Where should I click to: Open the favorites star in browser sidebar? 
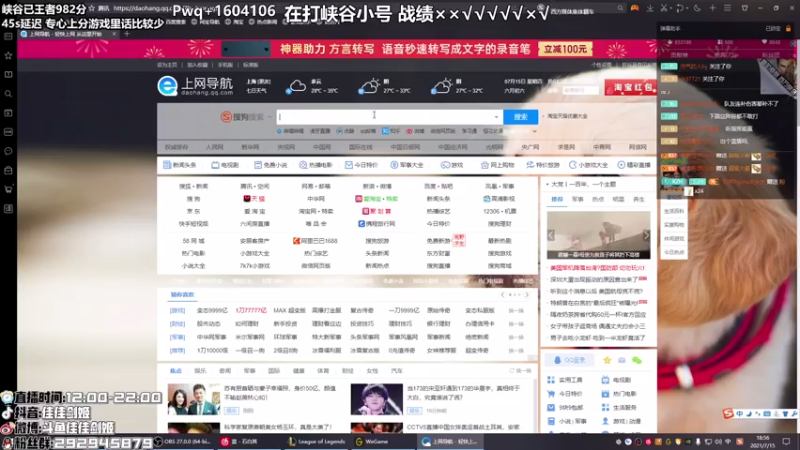[8, 56]
